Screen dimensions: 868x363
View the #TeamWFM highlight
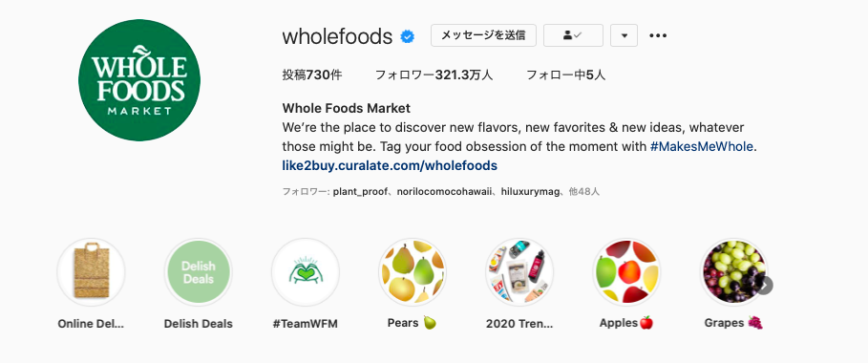point(305,272)
